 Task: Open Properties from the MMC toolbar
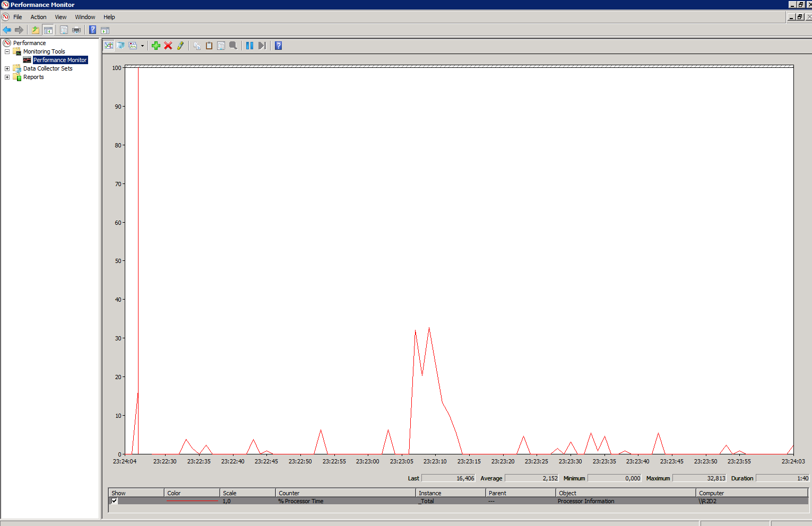click(x=64, y=30)
